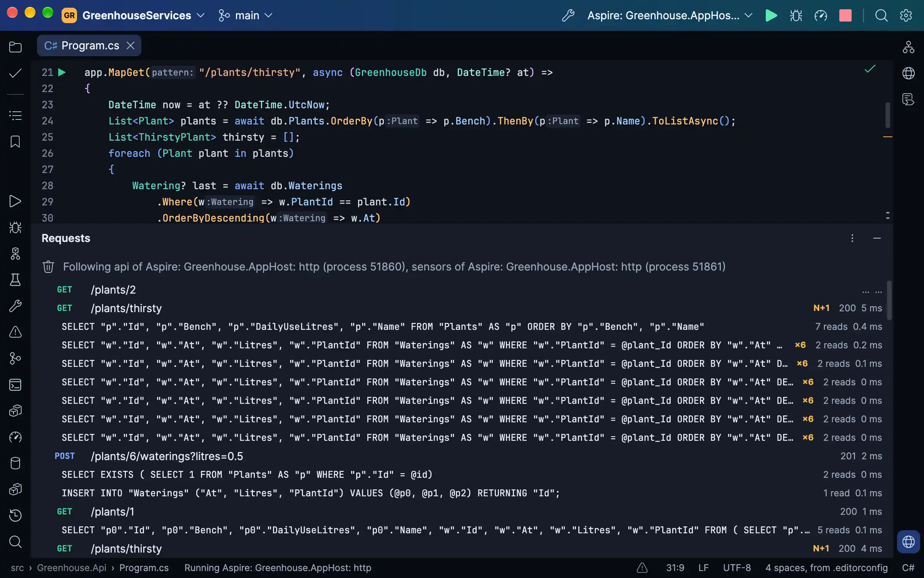924x578 pixels.
Task: Click the profiler gauge icon in top toolbar
Action: [820, 15]
